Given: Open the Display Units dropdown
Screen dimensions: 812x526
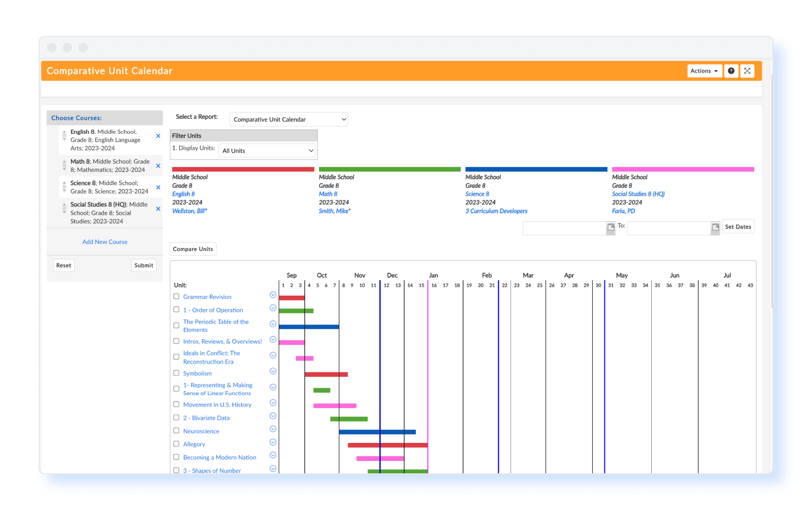Looking at the screenshot, I should (x=267, y=151).
